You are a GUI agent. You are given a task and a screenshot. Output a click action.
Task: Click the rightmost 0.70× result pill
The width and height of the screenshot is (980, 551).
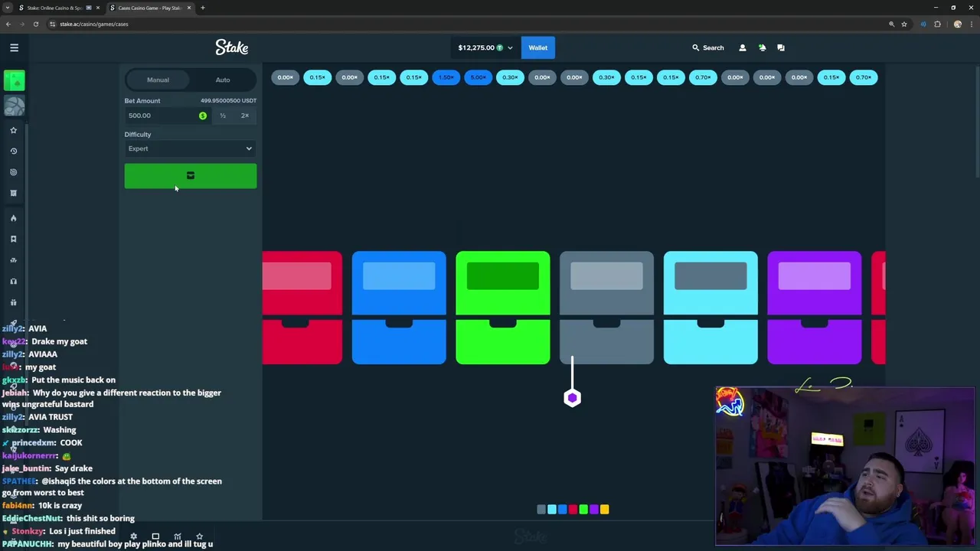(x=863, y=77)
